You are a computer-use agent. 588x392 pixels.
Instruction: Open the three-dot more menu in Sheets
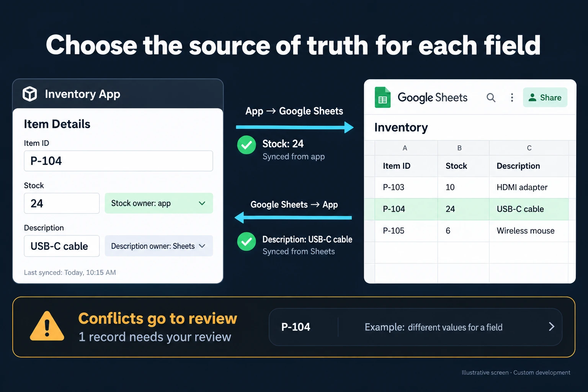click(x=512, y=98)
